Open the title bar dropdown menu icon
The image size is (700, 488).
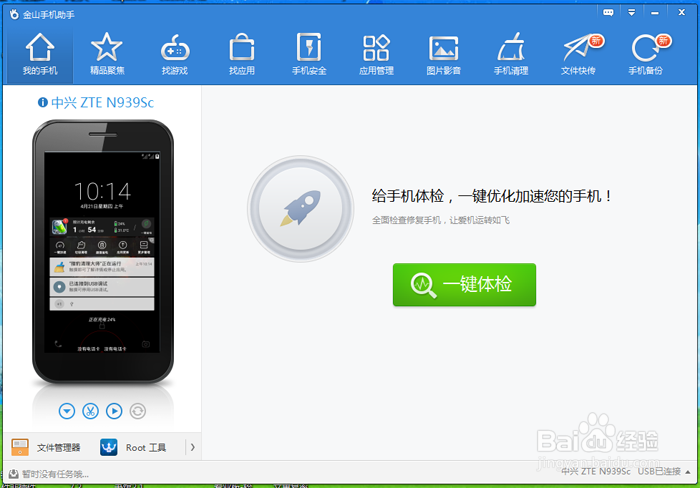tap(631, 13)
